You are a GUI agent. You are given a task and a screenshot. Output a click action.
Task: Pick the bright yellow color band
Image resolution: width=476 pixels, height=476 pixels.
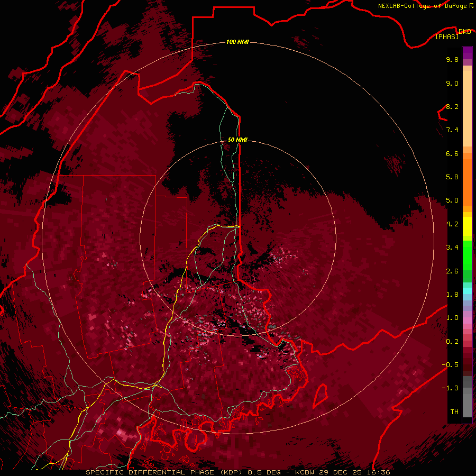coord(467,226)
